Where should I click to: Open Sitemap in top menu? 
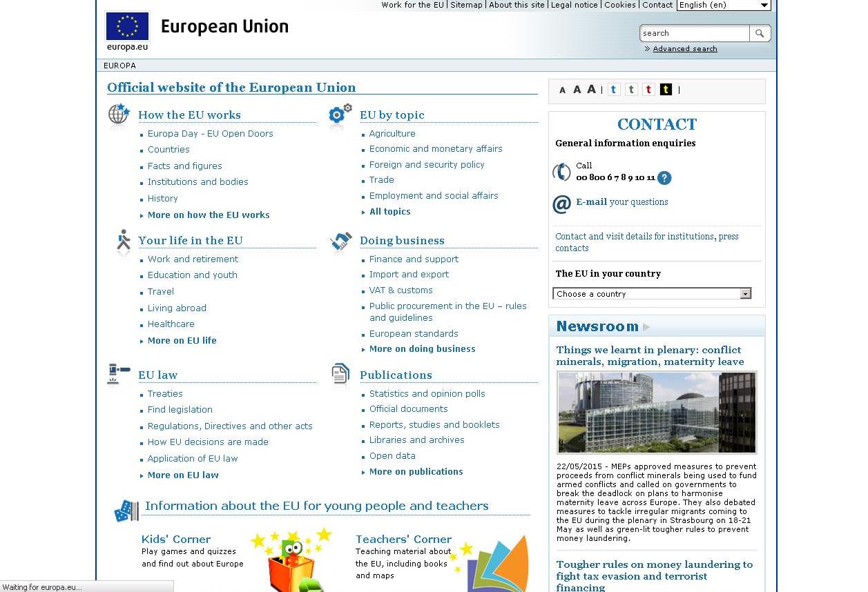pyautogui.click(x=466, y=5)
